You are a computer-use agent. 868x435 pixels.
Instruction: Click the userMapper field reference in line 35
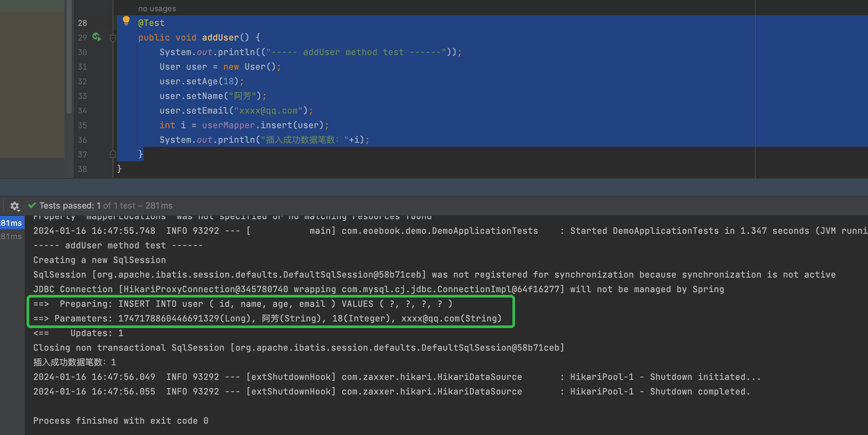point(228,125)
